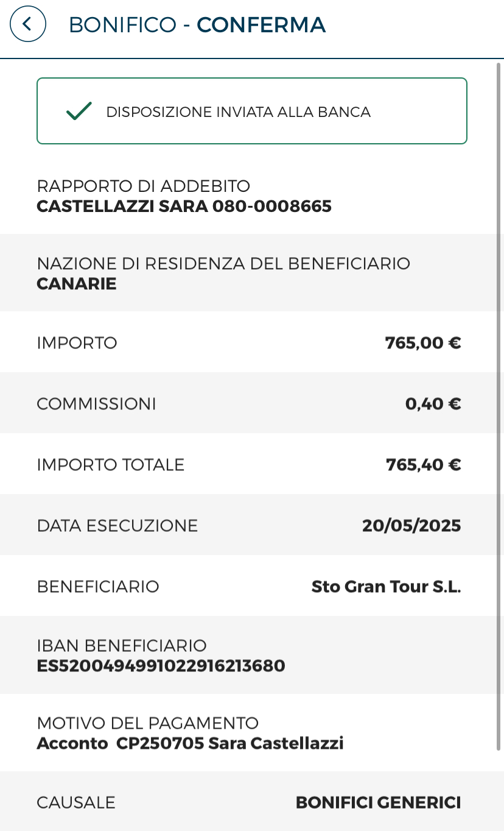Click the BENEFICIARIO label
This screenshot has width=504, height=831.
tap(98, 587)
